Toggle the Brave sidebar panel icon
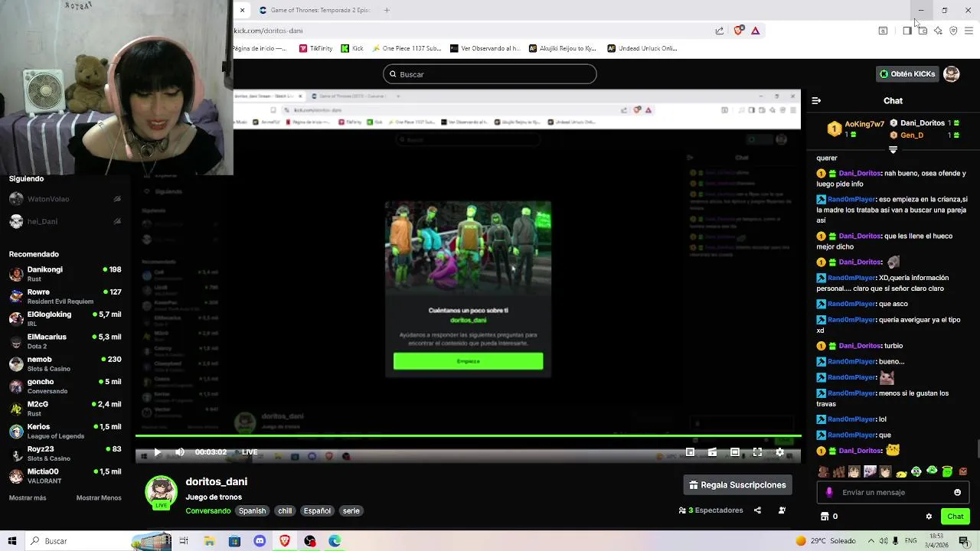980x551 pixels. (907, 31)
